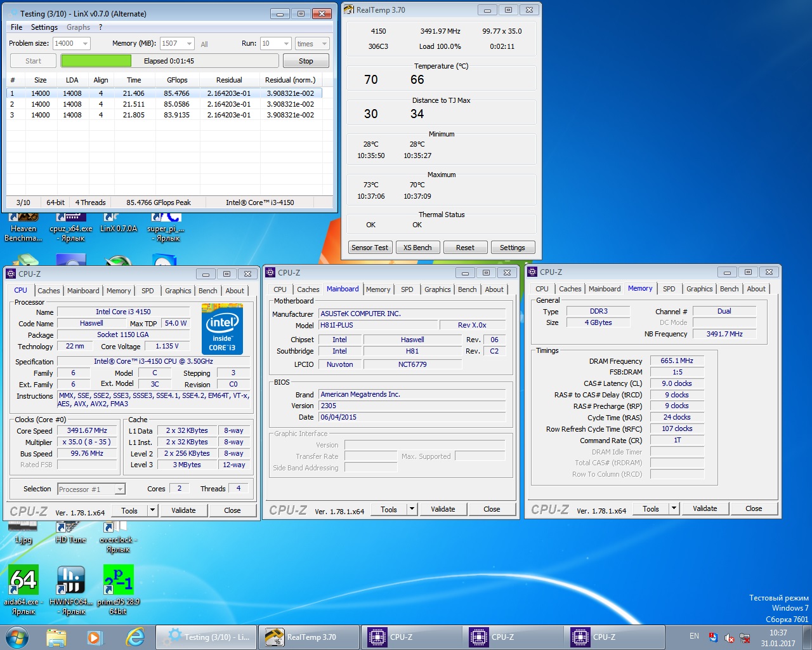
Task: Click title bar icon of CPU-Z Memory-tab window
Action: point(533,272)
